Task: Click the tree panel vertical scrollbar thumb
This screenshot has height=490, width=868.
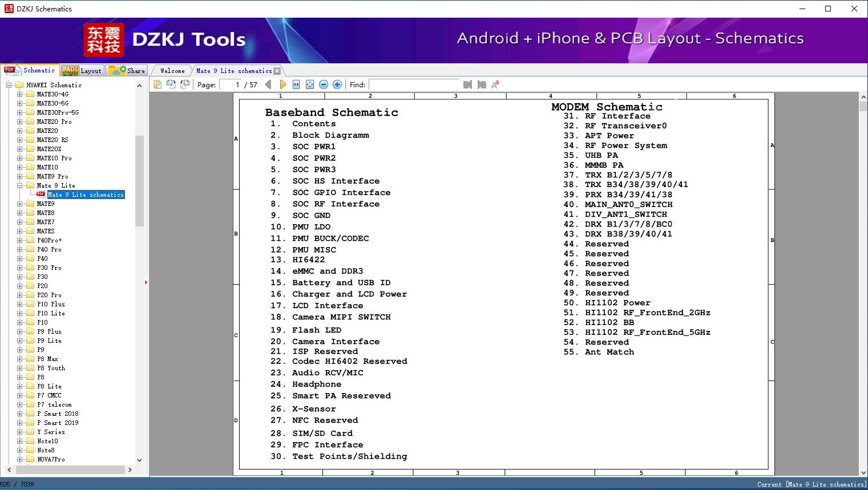Action: pyautogui.click(x=139, y=181)
